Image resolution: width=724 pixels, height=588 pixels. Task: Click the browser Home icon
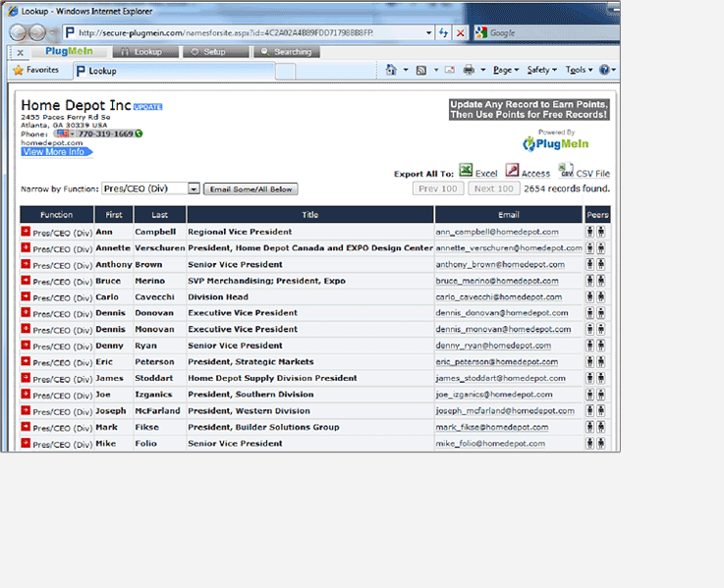click(391, 70)
